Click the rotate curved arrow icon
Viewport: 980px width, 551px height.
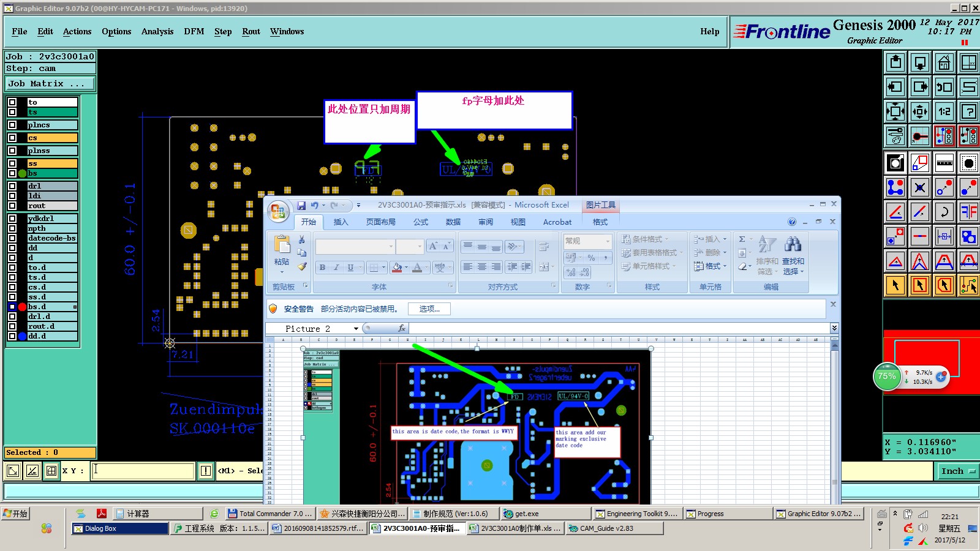pyautogui.click(x=944, y=212)
